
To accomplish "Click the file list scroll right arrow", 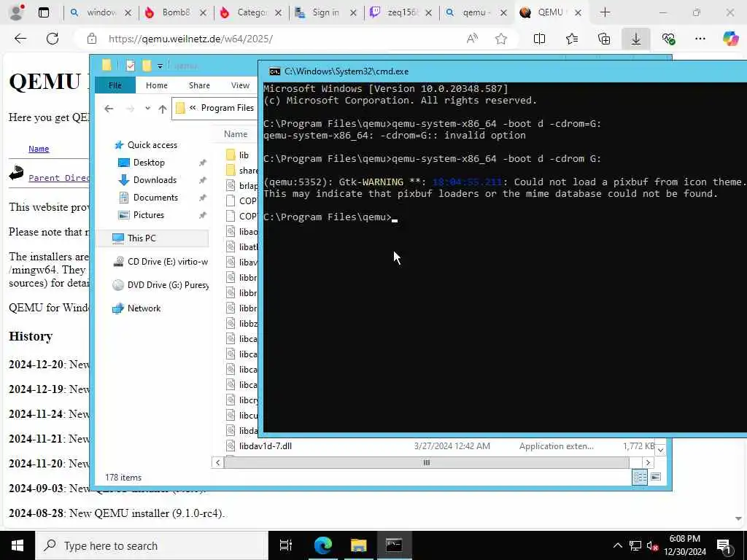I will point(648,462).
